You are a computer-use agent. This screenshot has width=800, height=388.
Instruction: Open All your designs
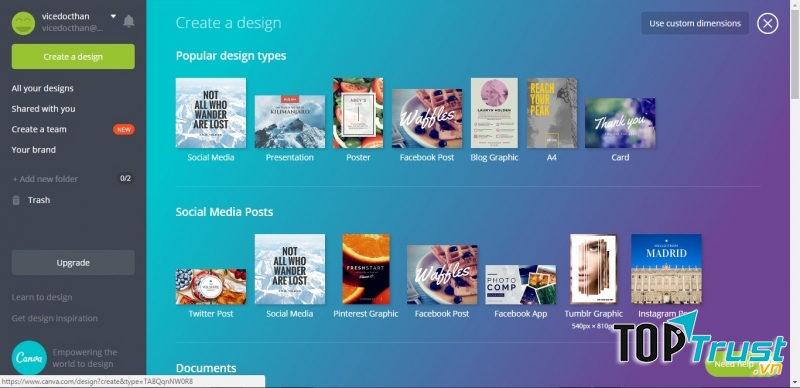coord(42,88)
